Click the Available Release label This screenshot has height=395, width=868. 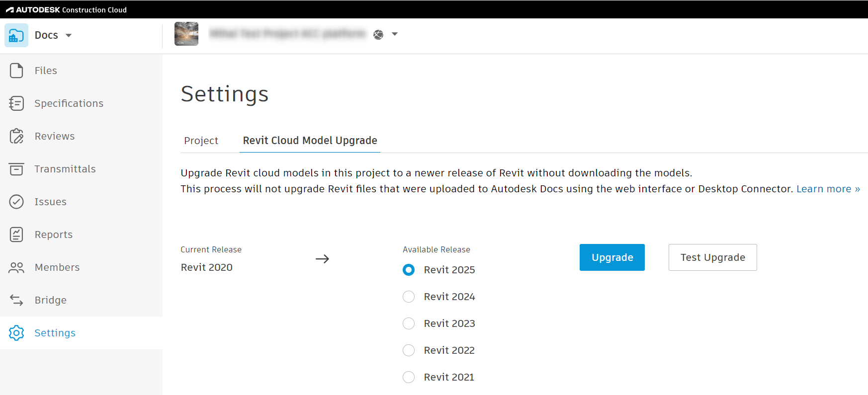pyautogui.click(x=436, y=249)
